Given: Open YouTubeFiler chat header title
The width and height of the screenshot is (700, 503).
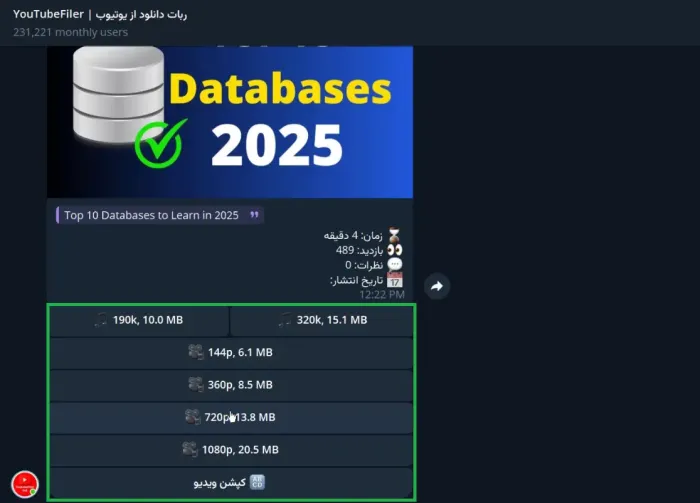Looking at the screenshot, I should click(100, 14).
